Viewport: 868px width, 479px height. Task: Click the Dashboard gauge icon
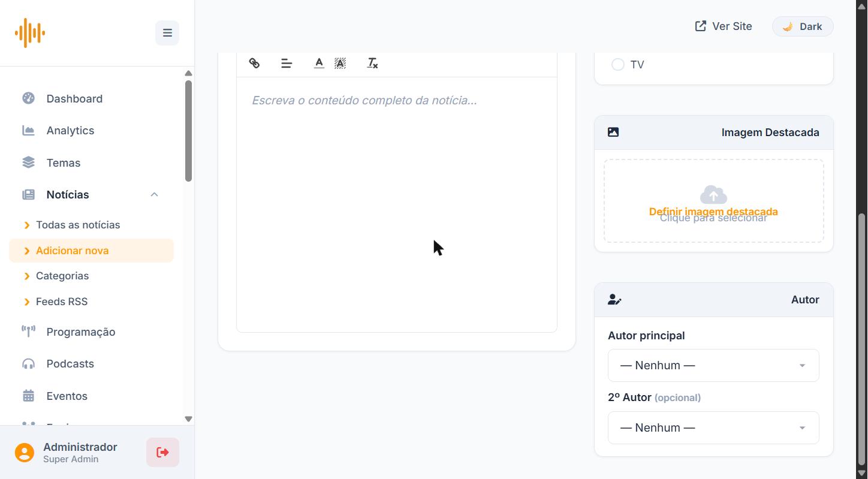(28, 98)
